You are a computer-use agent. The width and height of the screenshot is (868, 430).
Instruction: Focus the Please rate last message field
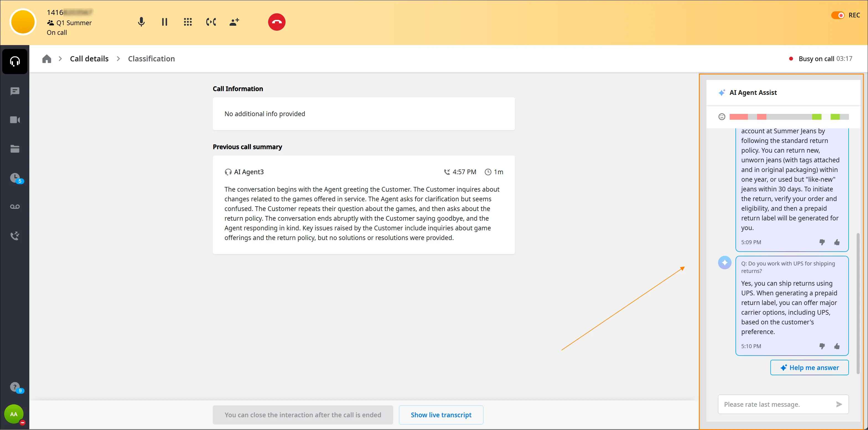[x=777, y=404]
